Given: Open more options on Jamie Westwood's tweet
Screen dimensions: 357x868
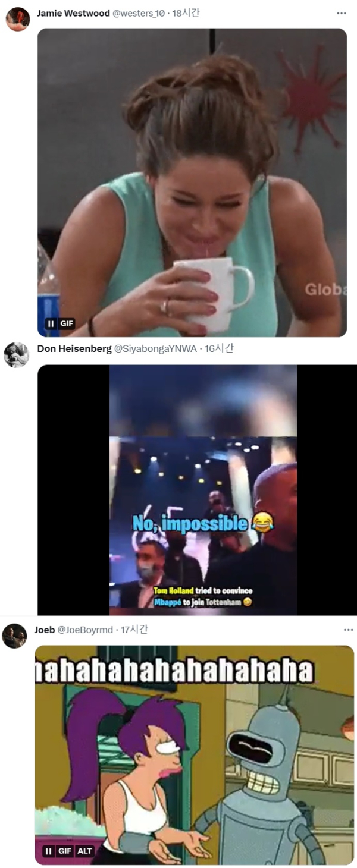Looking at the screenshot, I should pyautogui.click(x=341, y=13).
